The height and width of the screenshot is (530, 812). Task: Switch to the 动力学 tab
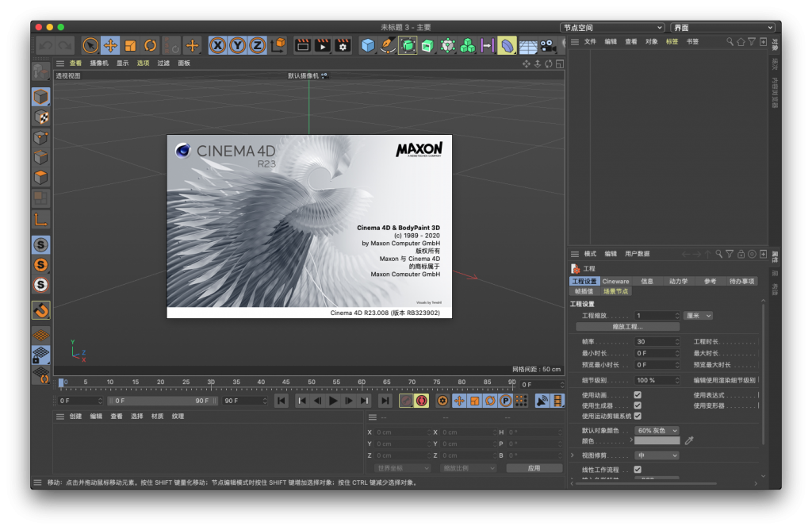679,282
